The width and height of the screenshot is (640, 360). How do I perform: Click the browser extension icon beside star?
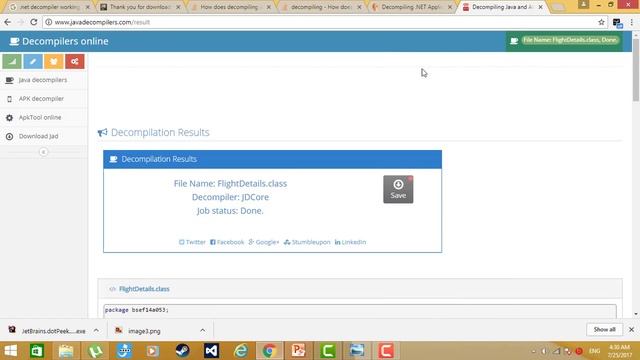click(x=617, y=23)
